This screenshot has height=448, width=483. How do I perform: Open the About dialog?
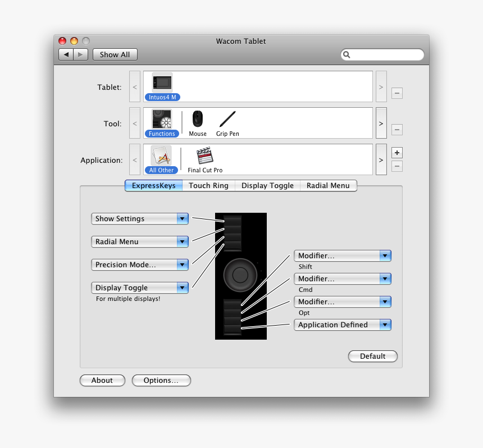pos(102,380)
